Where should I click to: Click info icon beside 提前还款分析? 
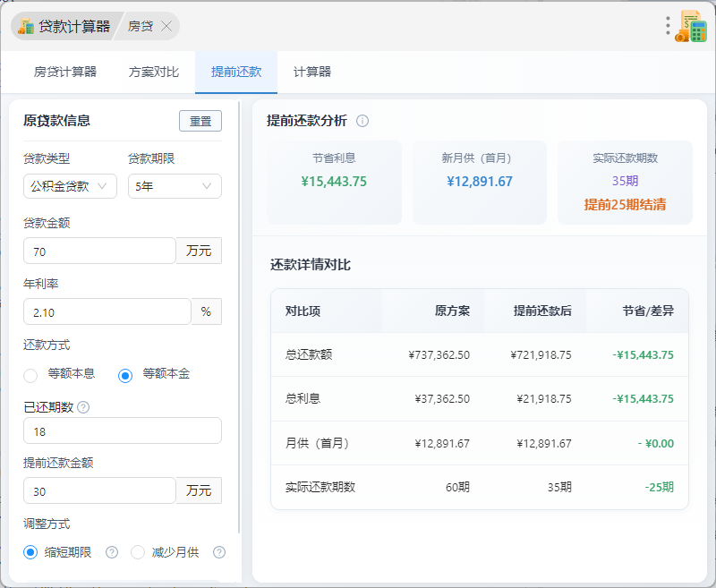[362, 121]
